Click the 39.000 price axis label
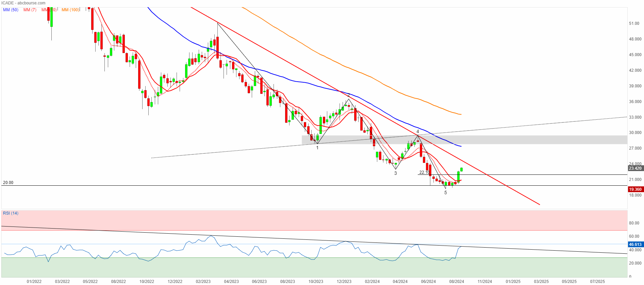The image size is (644, 285). pyautogui.click(x=635, y=86)
